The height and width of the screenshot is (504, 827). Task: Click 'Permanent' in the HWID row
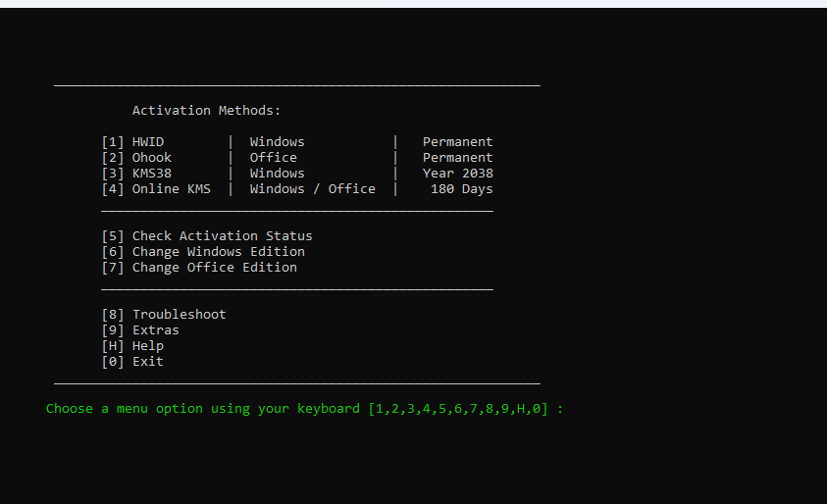pos(458,142)
